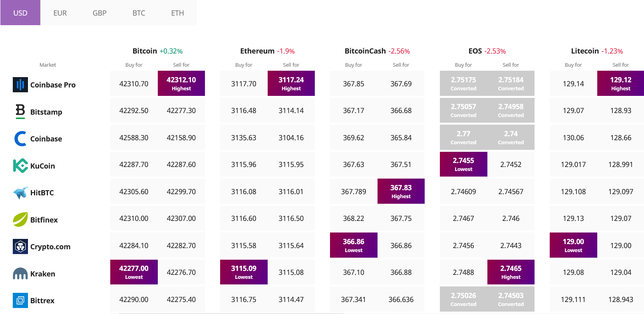The height and width of the screenshot is (314, 644).
Task: Click Bitstamp EOS converted sell 2.74958
Action: pos(511,110)
